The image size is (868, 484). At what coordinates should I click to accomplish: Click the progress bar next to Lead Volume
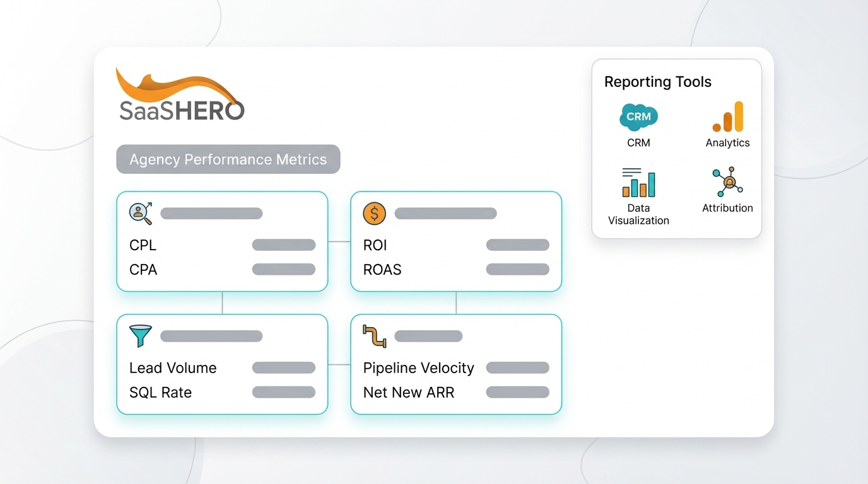pyautogui.click(x=284, y=367)
